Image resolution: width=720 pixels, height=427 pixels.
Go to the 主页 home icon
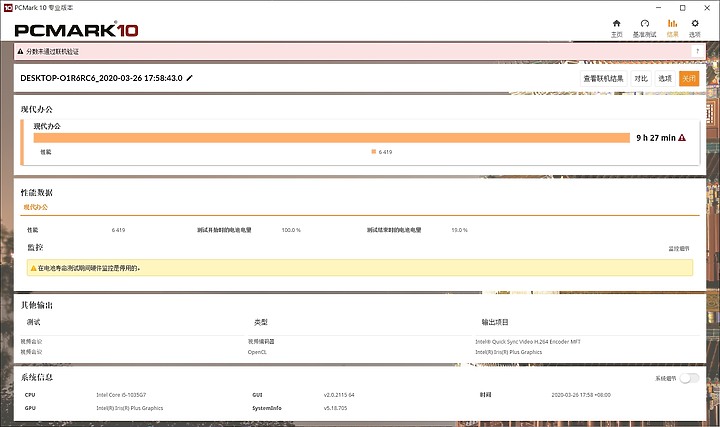click(x=616, y=23)
